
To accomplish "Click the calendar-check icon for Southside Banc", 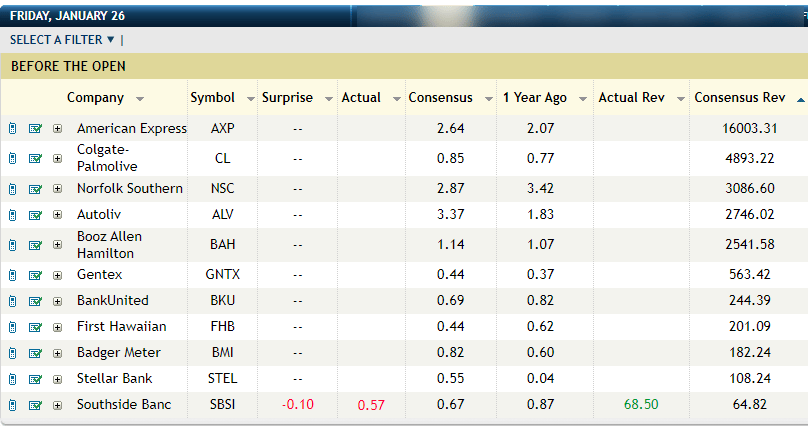I will pyautogui.click(x=35, y=405).
